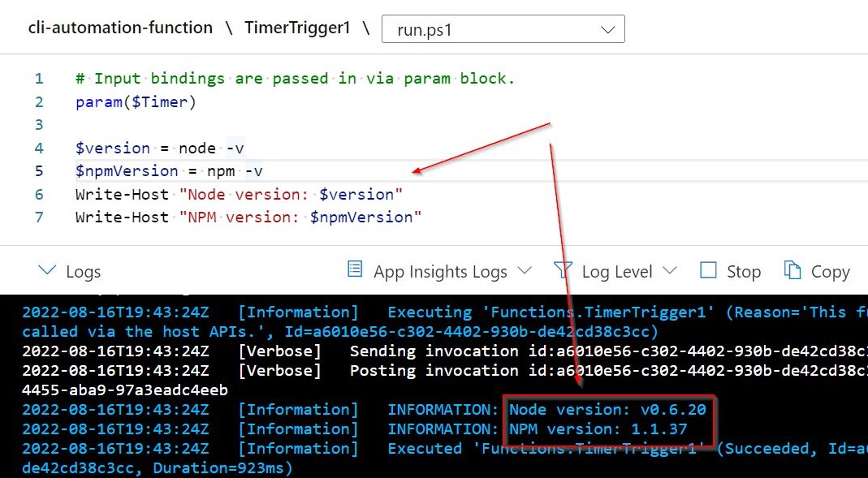Open the run.ps1 file selector dropdown
Screen dimensions: 868x478
(x=503, y=30)
